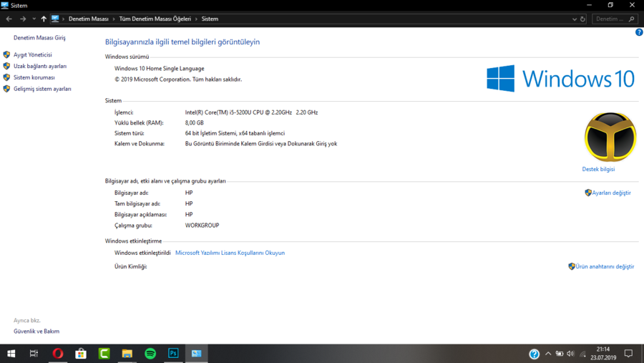The image size is (644, 363).
Task: Click the text Windows 10 Home Single Language
Action: point(160,69)
